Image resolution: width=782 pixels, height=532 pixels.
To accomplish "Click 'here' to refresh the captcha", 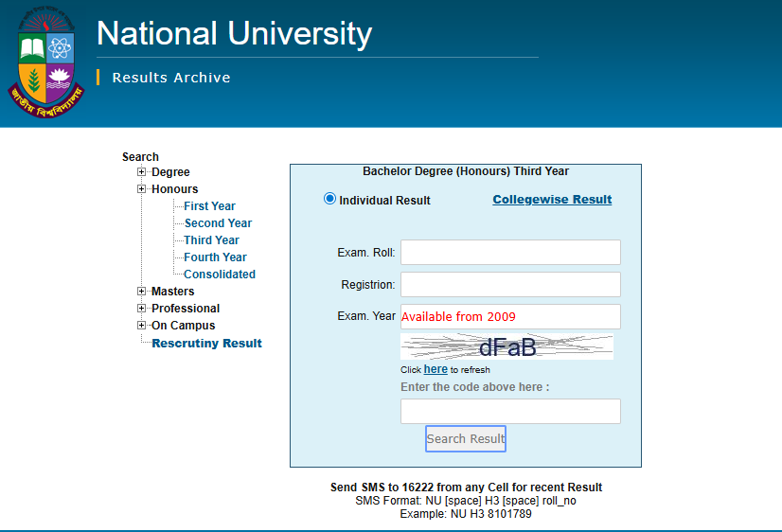I will tap(435, 369).
